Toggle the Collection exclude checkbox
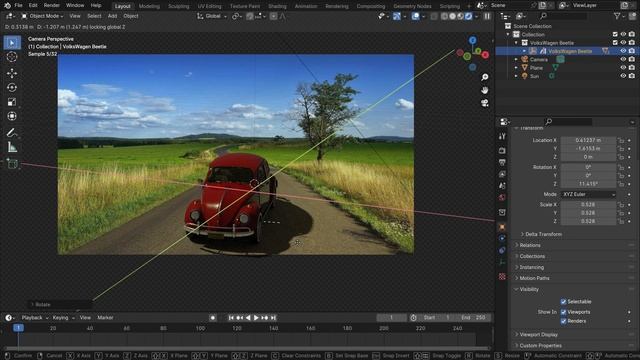The width and height of the screenshot is (640, 360). tap(615, 34)
